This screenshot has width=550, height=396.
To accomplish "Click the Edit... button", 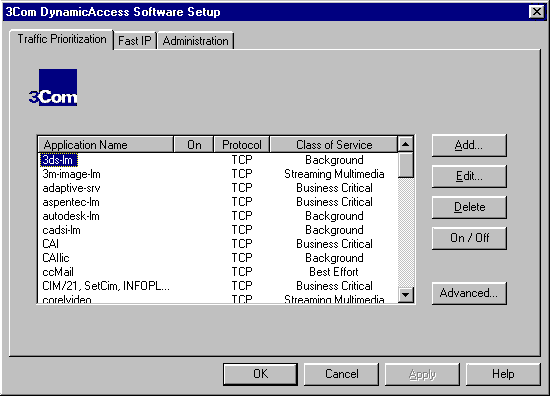I will pyautogui.click(x=469, y=176).
